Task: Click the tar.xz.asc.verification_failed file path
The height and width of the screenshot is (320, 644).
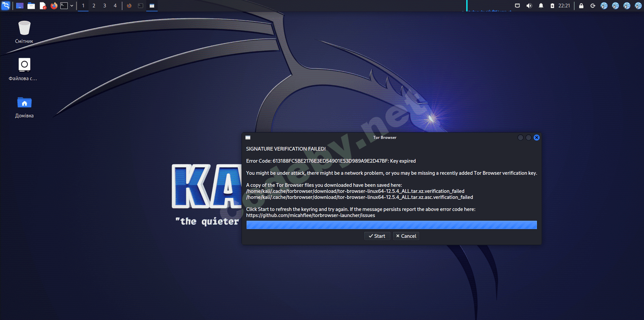Action: point(359,197)
